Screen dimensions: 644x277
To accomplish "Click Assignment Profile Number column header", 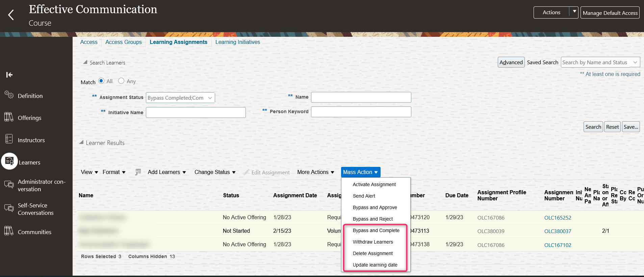I will (x=501, y=195).
